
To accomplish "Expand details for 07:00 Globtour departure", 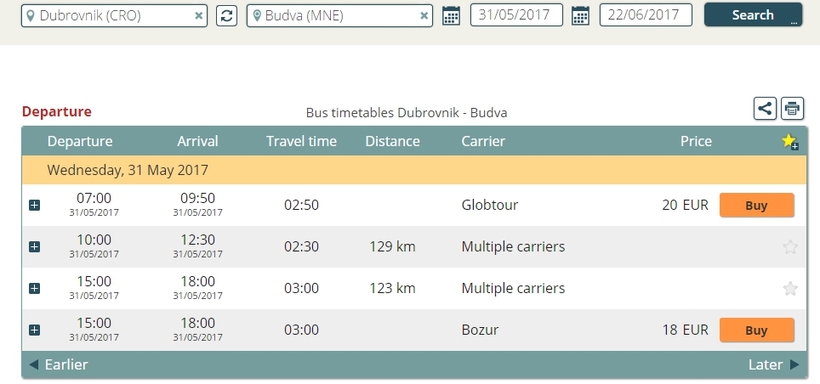I will pyautogui.click(x=35, y=205).
